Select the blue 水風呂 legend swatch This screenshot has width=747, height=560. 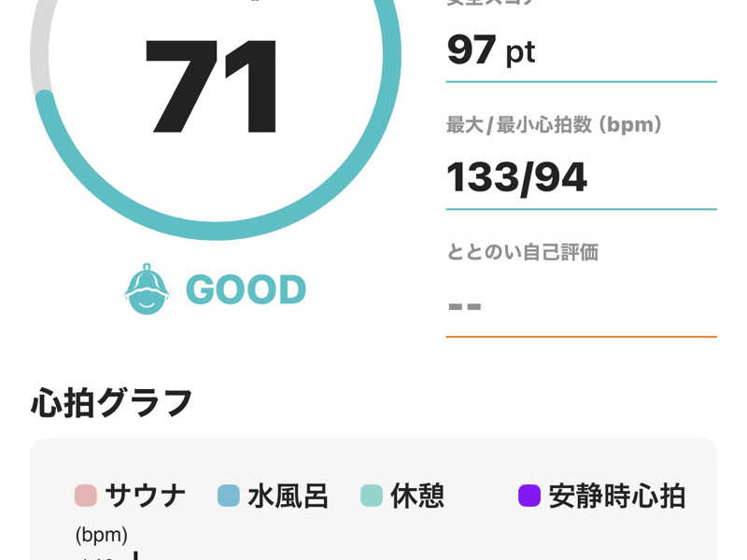(228, 496)
